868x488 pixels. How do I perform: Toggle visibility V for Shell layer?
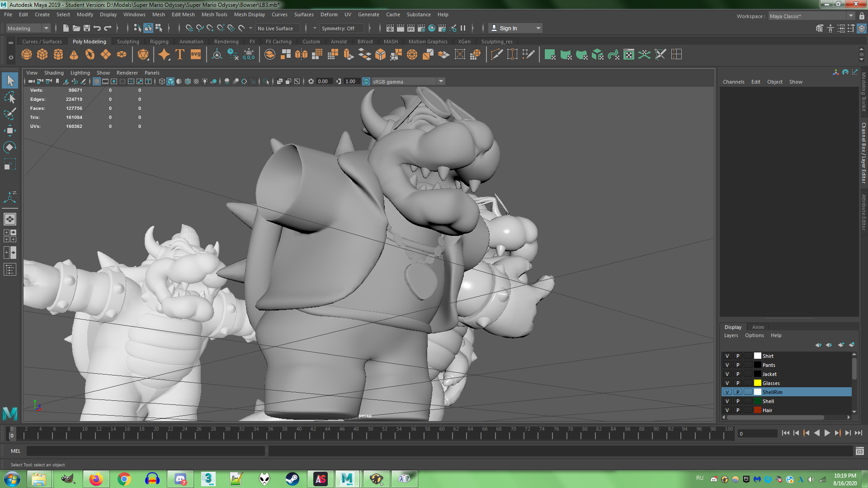click(727, 401)
